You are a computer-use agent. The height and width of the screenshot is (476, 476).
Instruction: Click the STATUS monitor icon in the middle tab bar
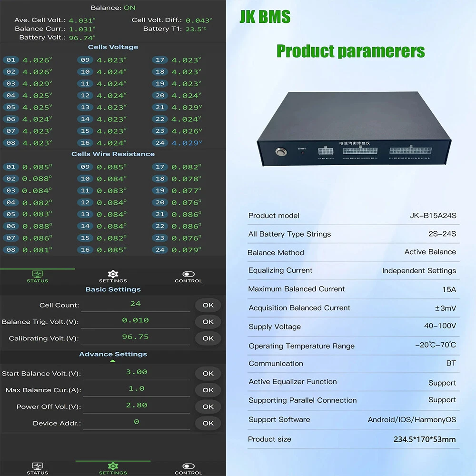click(37, 274)
